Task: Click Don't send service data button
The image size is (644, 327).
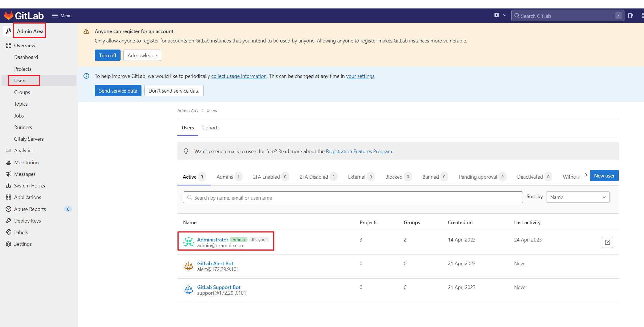Action: click(x=174, y=91)
